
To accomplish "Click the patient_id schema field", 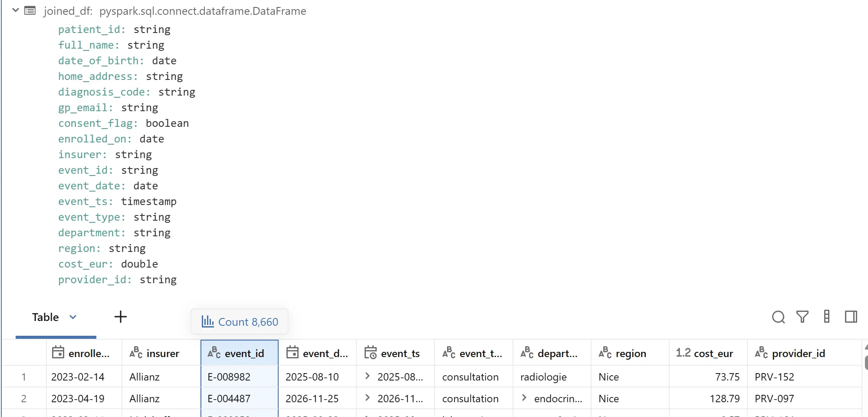I will click(x=114, y=30).
